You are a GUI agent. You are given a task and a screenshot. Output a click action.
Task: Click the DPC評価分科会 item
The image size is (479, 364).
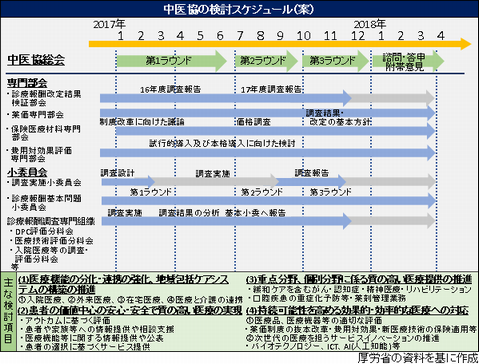click(x=42, y=231)
